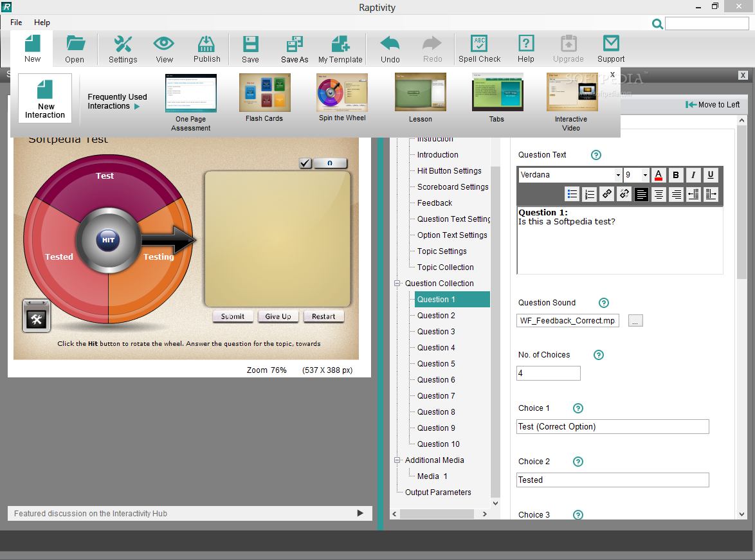Toggle bold formatting in Question Text
The width and height of the screenshot is (755, 560).
675,175
